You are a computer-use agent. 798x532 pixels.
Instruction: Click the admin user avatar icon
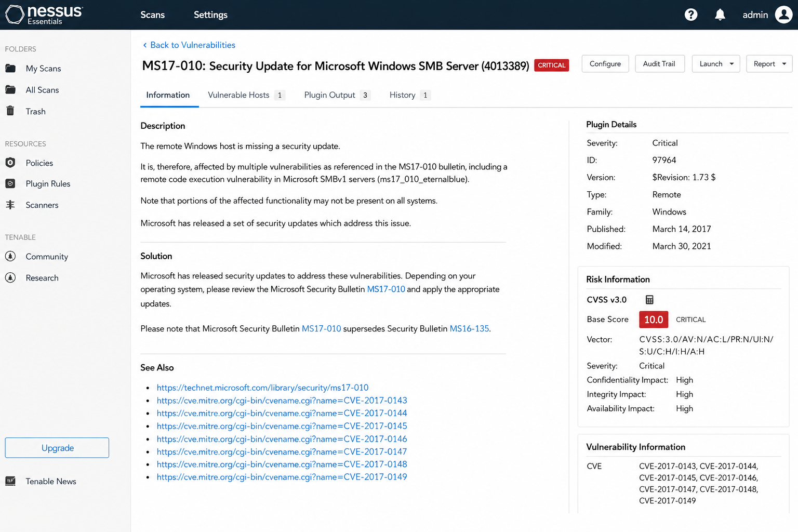coord(784,15)
